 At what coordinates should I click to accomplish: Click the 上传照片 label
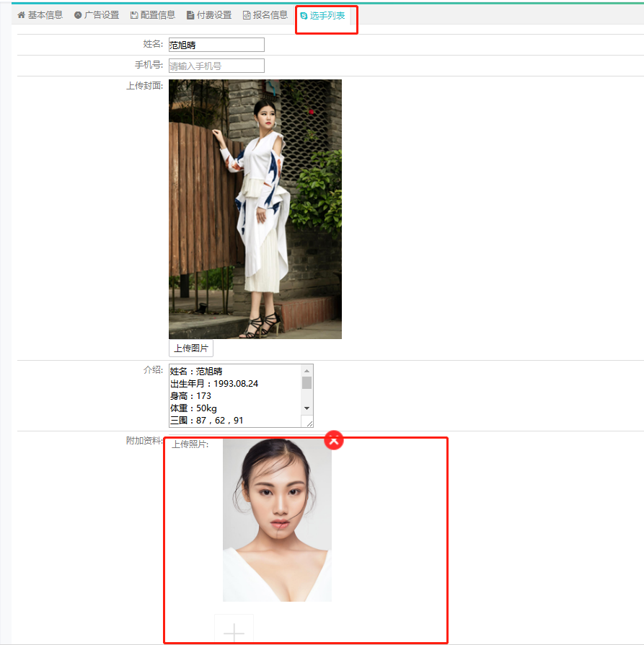tap(190, 444)
